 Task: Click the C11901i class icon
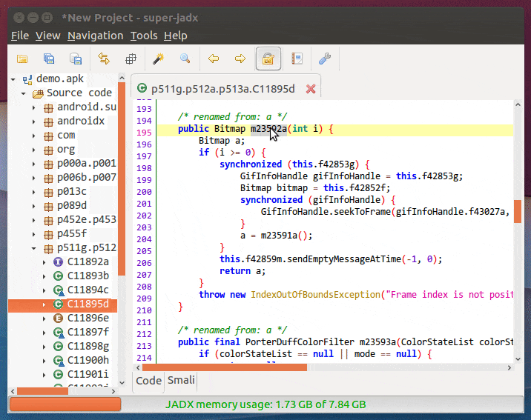59,375
